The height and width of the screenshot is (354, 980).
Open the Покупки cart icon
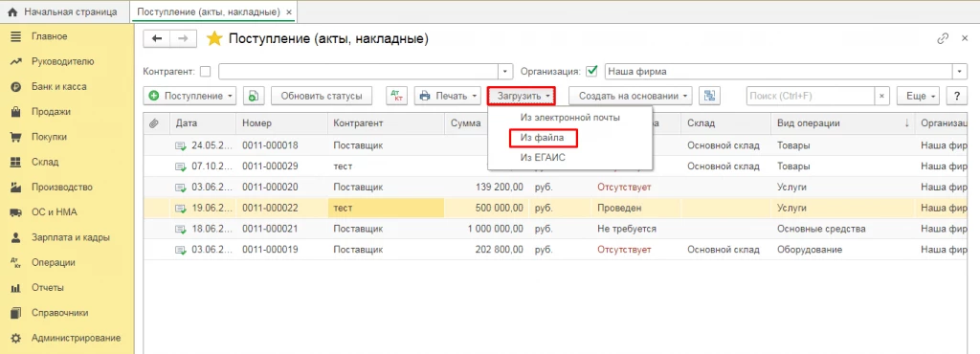16,137
